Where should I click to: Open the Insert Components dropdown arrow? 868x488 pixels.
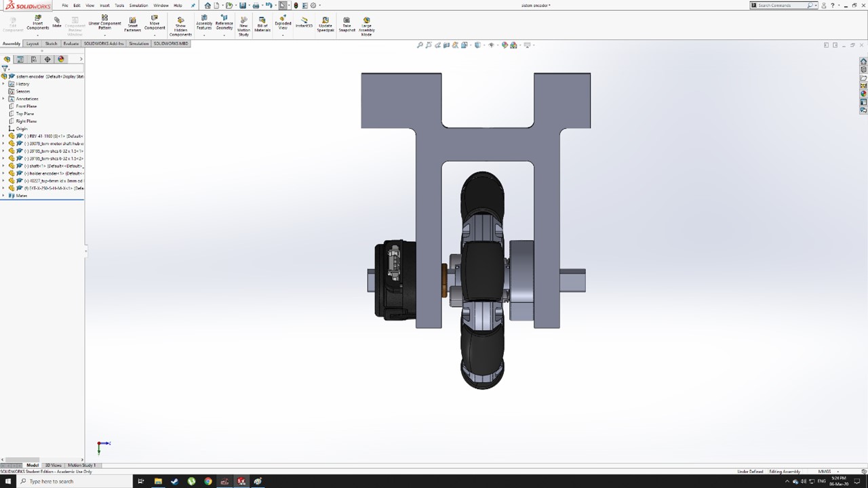tap(38, 35)
